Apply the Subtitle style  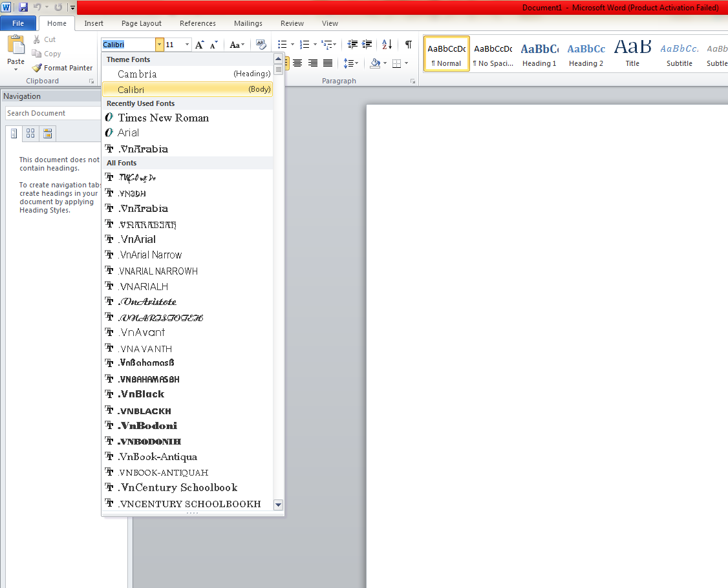[x=680, y=54]
